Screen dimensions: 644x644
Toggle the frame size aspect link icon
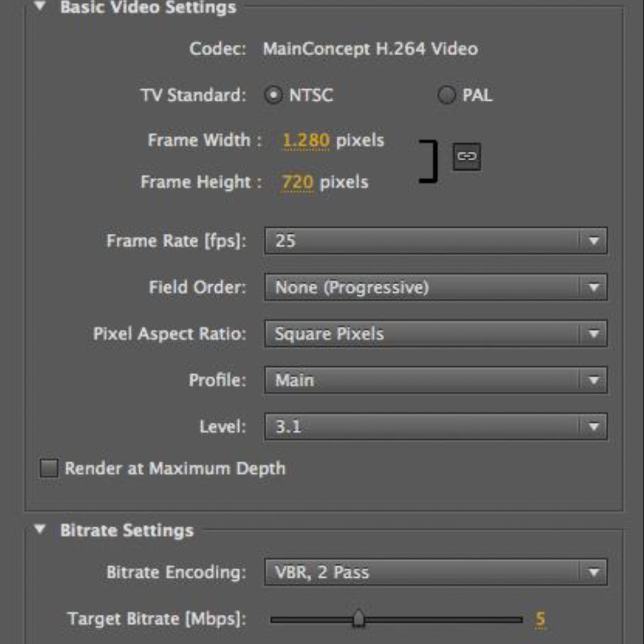(x=466, y=156)
